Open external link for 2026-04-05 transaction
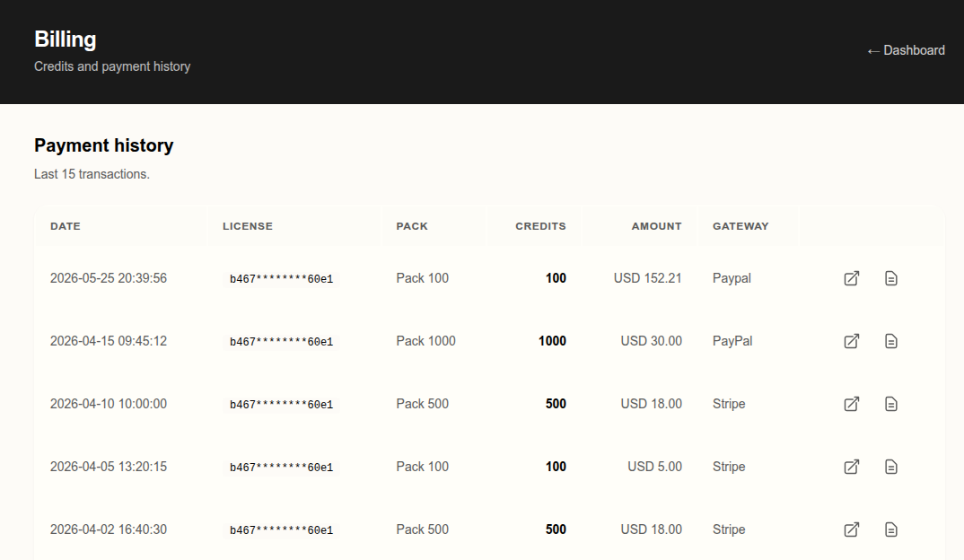The image size is (964, 560). 852,467
